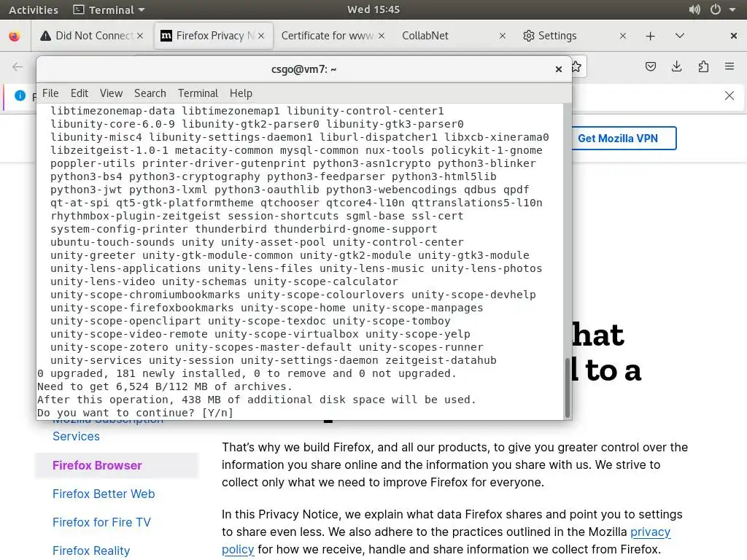Viewport: 747px width, 560px height.
Task: Click the blue info icon in notification bar
Action: pyautogui.click(x=20, y=96)
